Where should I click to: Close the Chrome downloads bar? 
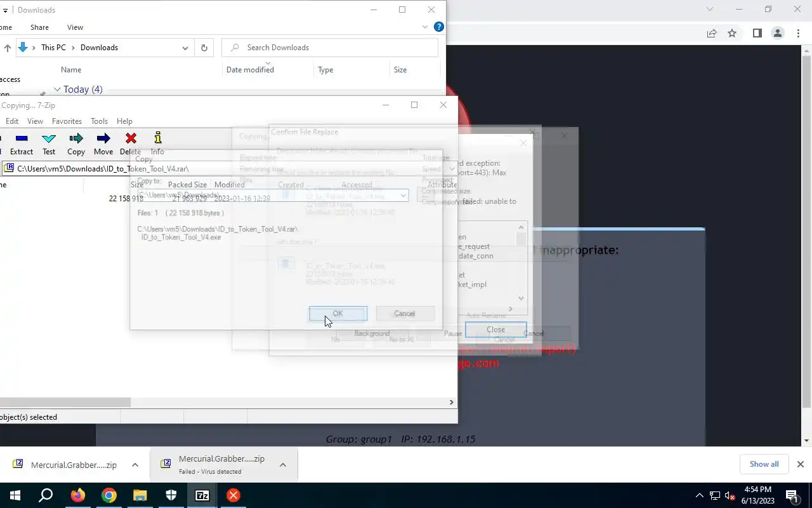[x=800, y=464]
